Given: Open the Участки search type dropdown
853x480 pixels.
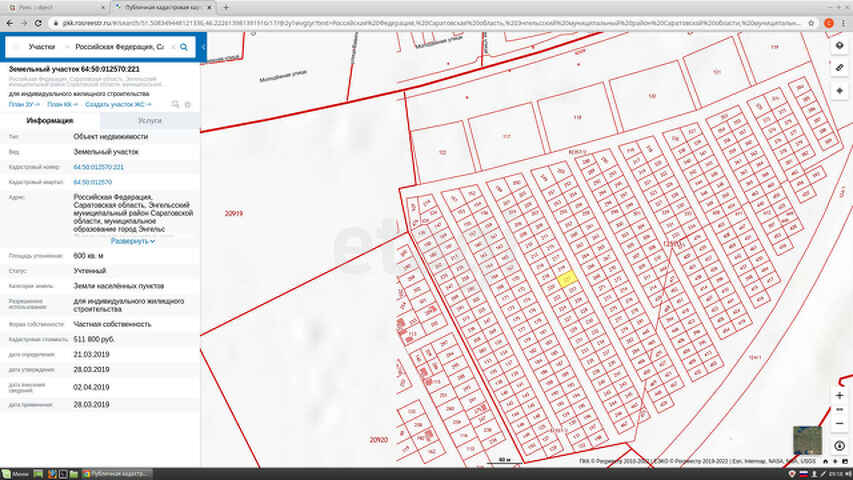Looking at the screenshot, I should [42, 47].
